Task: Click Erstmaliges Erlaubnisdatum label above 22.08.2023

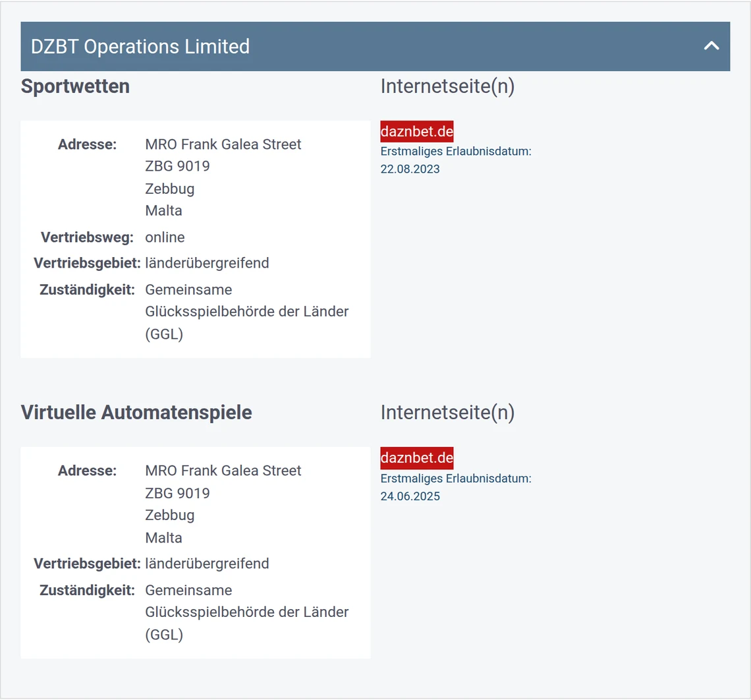Action: (x=455, y=152)
